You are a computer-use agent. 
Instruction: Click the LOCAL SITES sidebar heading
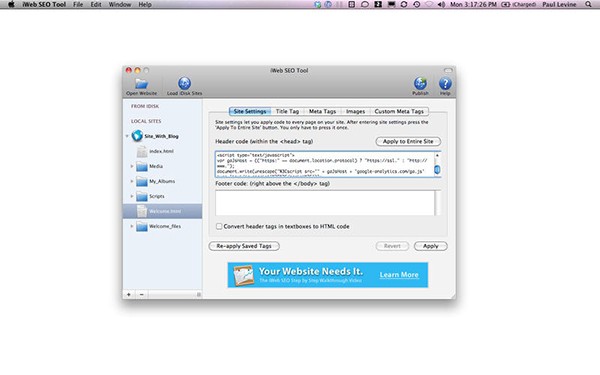tap(146, 121)
